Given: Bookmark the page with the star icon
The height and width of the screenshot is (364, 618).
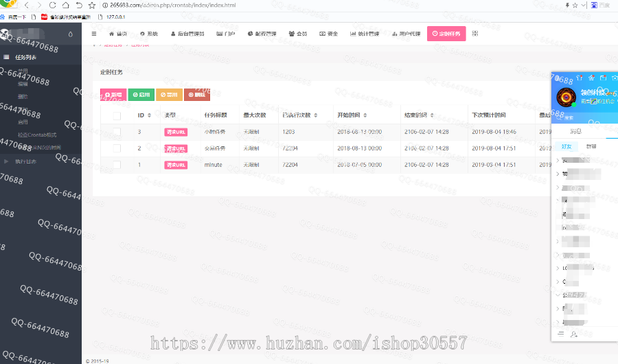Looking at the screenshot, I should pyautogui.click(x=92, y=5).
